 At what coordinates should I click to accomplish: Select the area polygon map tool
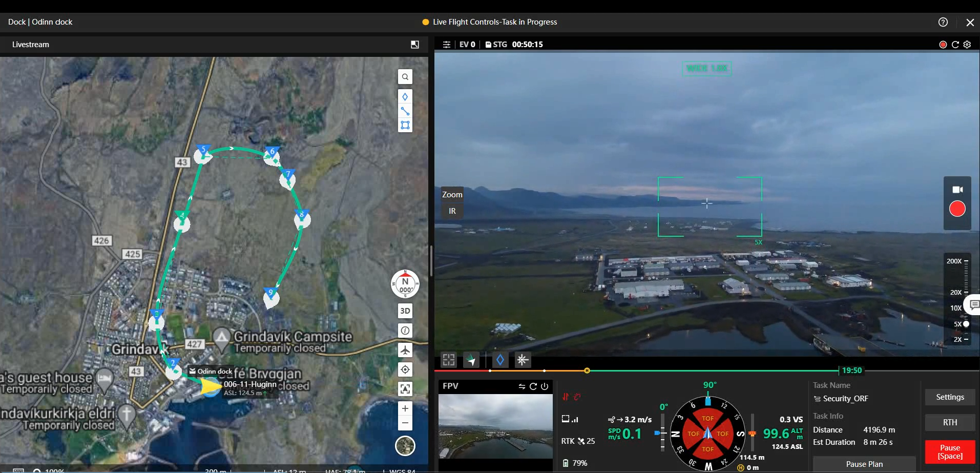pos(405,125)
